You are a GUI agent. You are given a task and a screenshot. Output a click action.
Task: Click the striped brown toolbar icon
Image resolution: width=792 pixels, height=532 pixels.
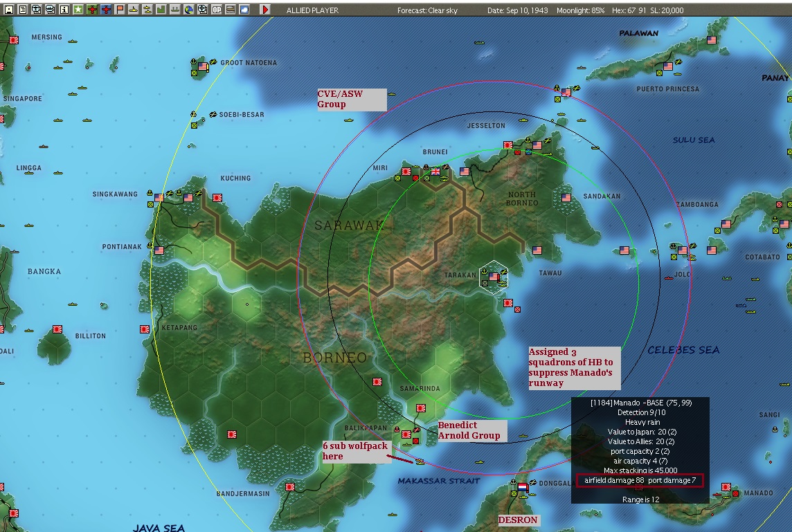tap(231, 10)
